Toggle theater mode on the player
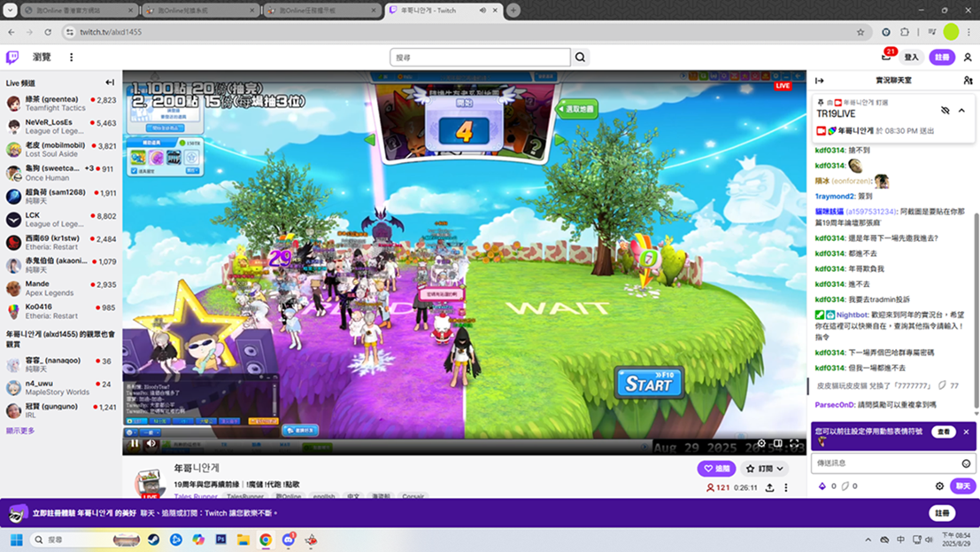980x552 pixels. [777, 443]
